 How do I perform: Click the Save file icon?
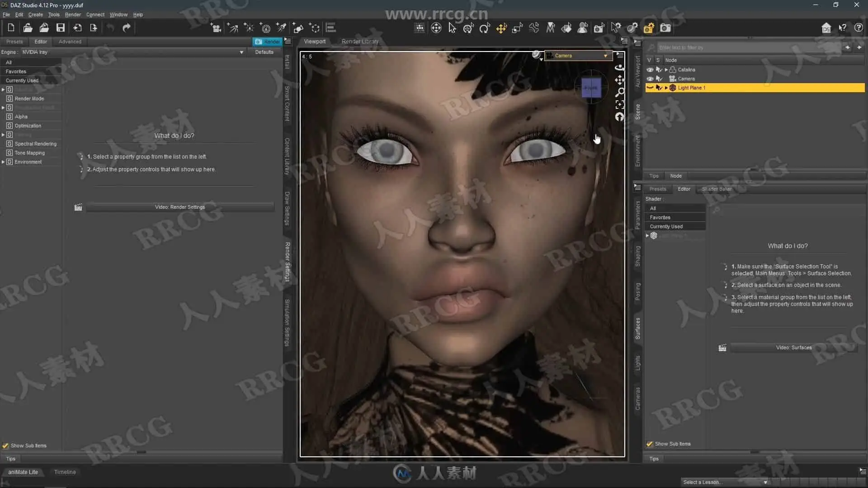[60, 28]
